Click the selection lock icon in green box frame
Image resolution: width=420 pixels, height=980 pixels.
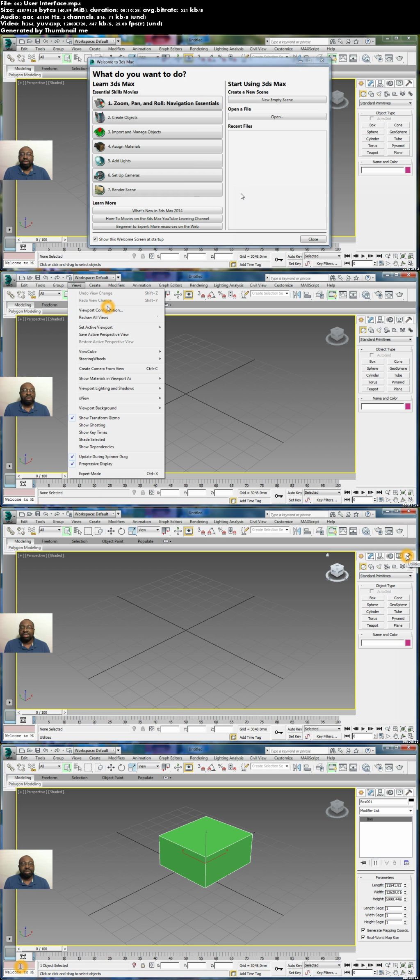(143, 965)
